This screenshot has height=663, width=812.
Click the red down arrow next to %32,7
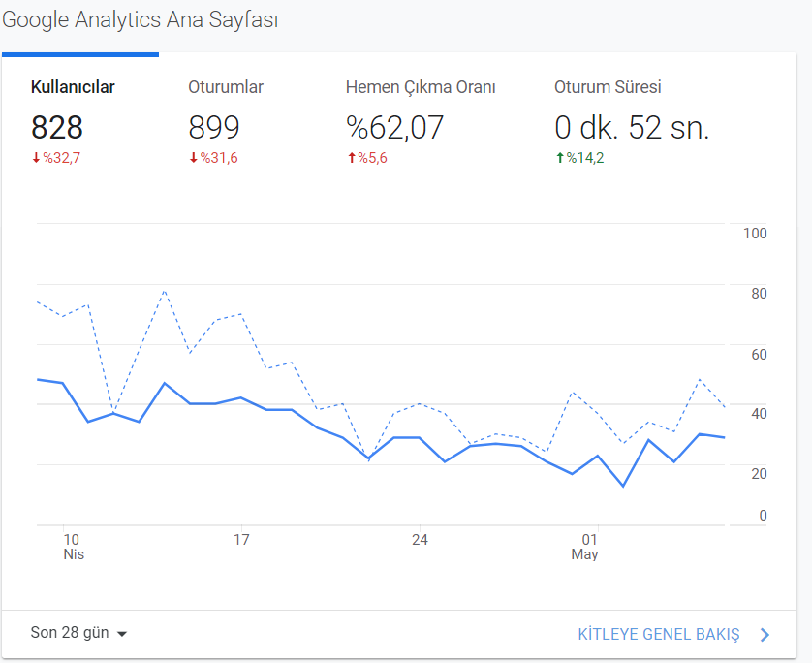[36, 158]
